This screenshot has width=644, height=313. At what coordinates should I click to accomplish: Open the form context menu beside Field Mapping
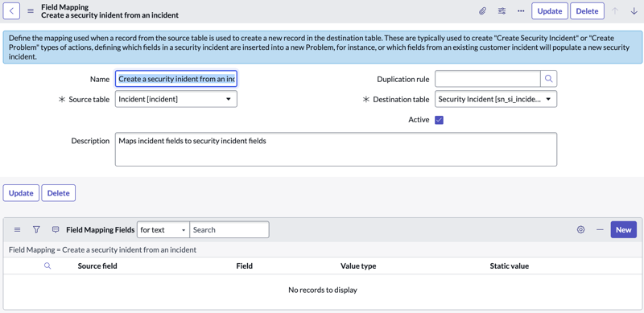click(x=31, y=11)
